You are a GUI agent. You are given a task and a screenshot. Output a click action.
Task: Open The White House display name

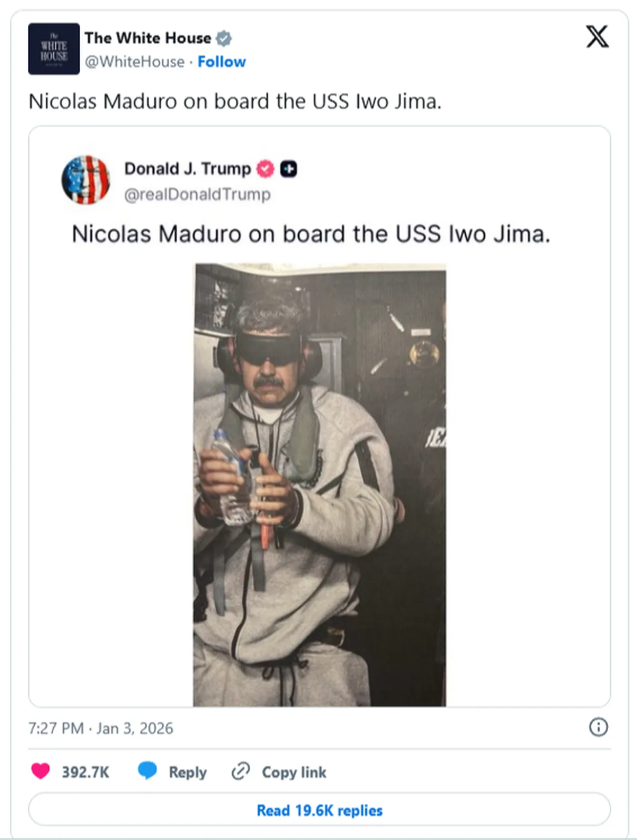pyautogui.click(x=148, y=38)
